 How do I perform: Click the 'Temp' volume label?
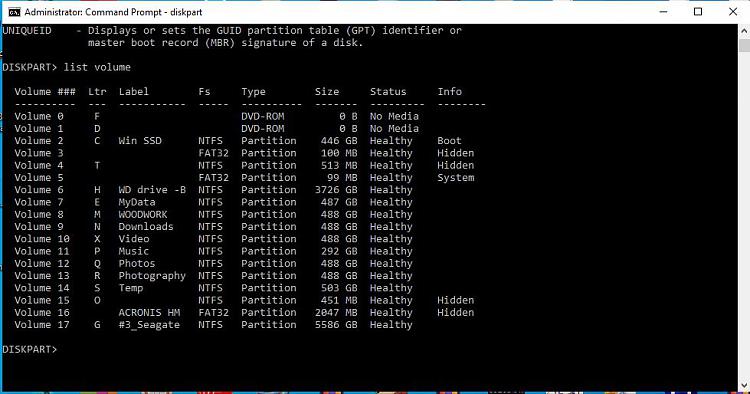131,288
